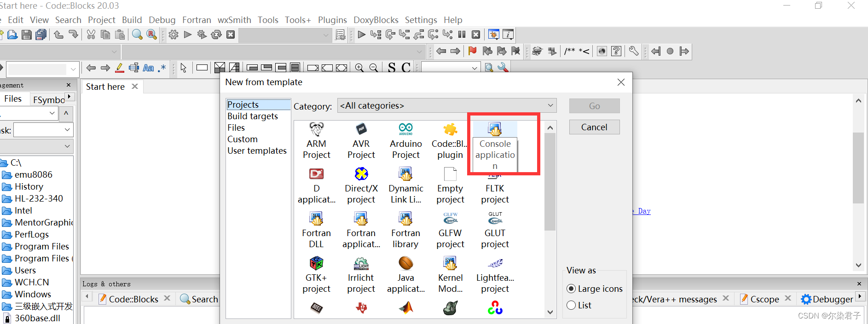Switch to the FSymbols tab

[49, 99]
